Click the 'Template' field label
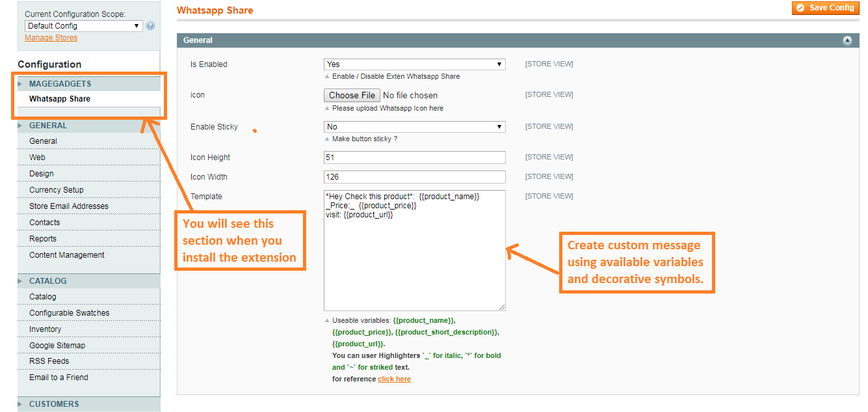This screenshot has height=412, width=868. (206, 197)
